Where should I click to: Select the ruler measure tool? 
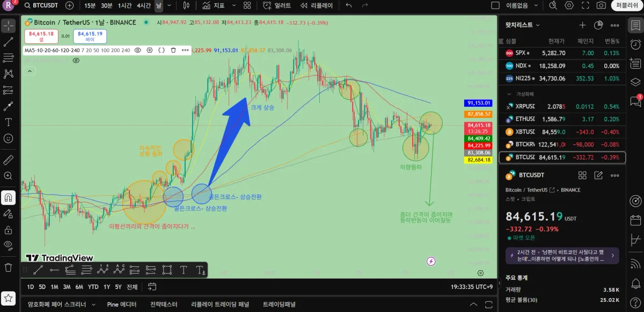(8, 160)
